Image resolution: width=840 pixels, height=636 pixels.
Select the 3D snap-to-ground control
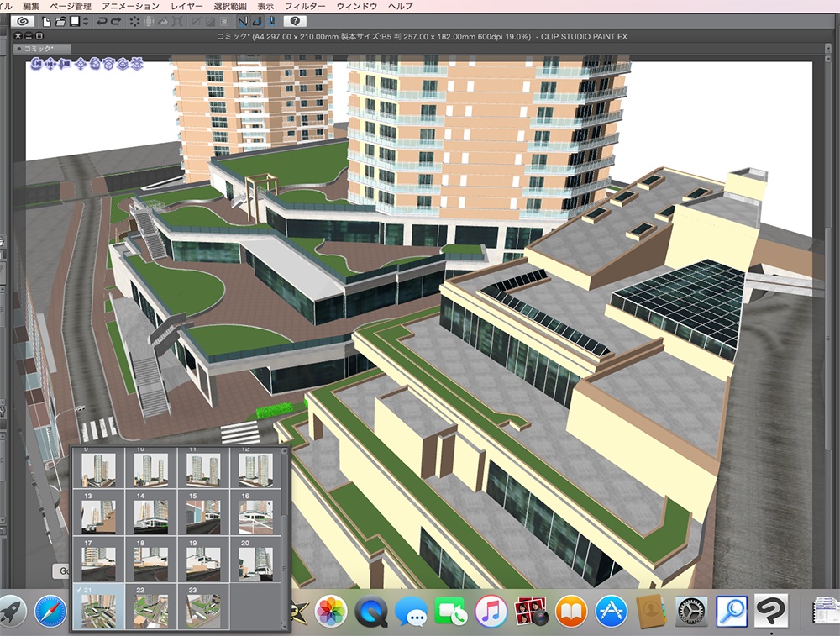tap(137, 65)
